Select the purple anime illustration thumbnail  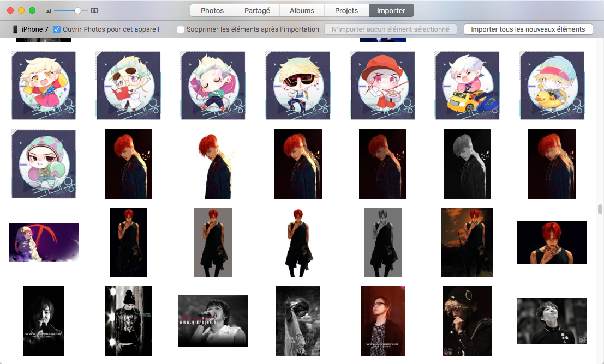(x=44, y=242)
